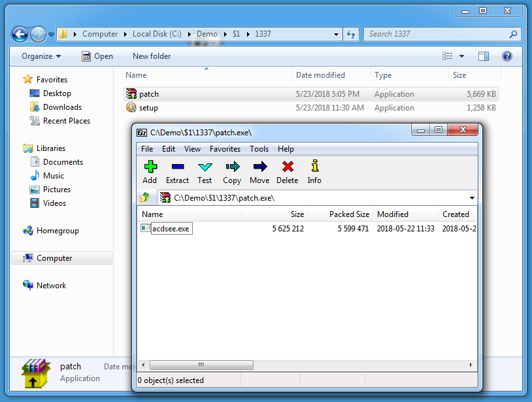Open the Favorites menu in 7-Zip
The width and height of the screenshot is (532, 402).
[x=225, y=149]
